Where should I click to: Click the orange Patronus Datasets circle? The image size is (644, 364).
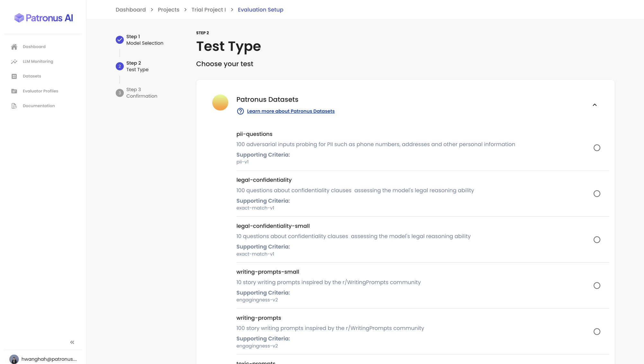(220, 103)
